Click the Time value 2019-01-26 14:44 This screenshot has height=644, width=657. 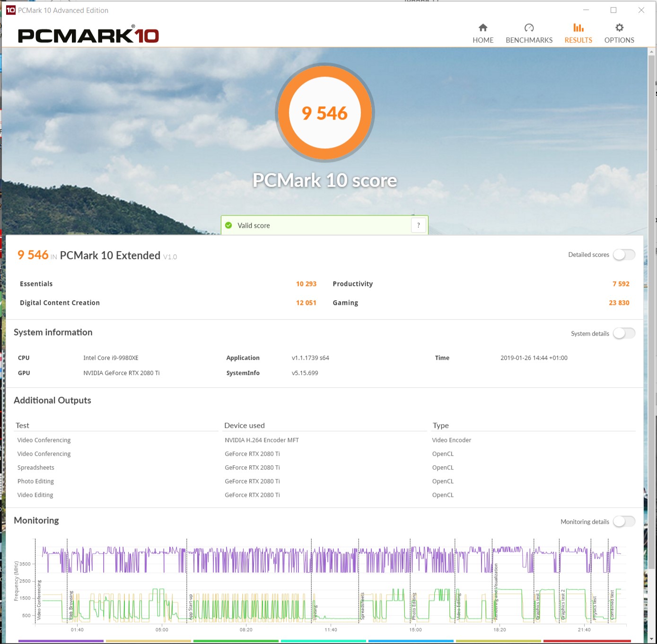pyautogui.click(x=534, y=358)
